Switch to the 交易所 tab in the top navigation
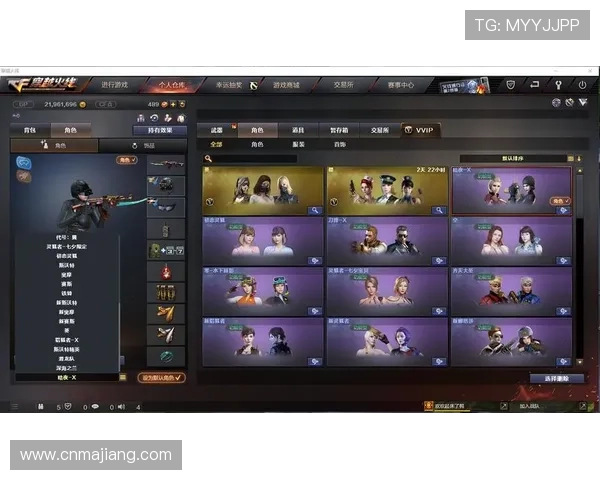The height and width of the screenshot is (480, 600). (344, 85)
